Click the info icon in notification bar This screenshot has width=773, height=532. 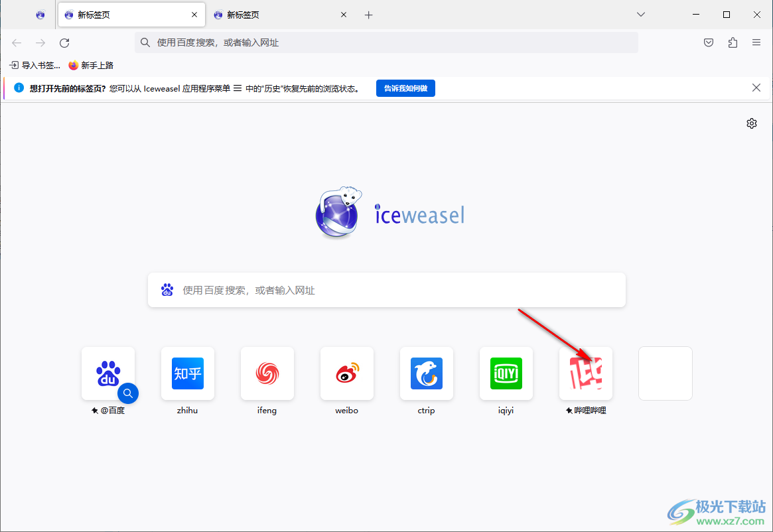click(19, 88)
